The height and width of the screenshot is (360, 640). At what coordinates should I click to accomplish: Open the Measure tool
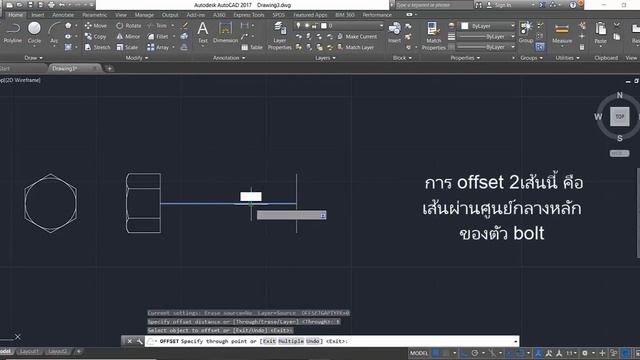[562, 33]
